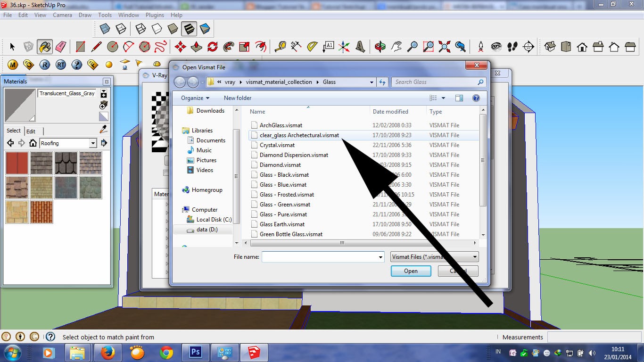Click the Open button in dialog
644x362 pixels.
click(411, 271)
